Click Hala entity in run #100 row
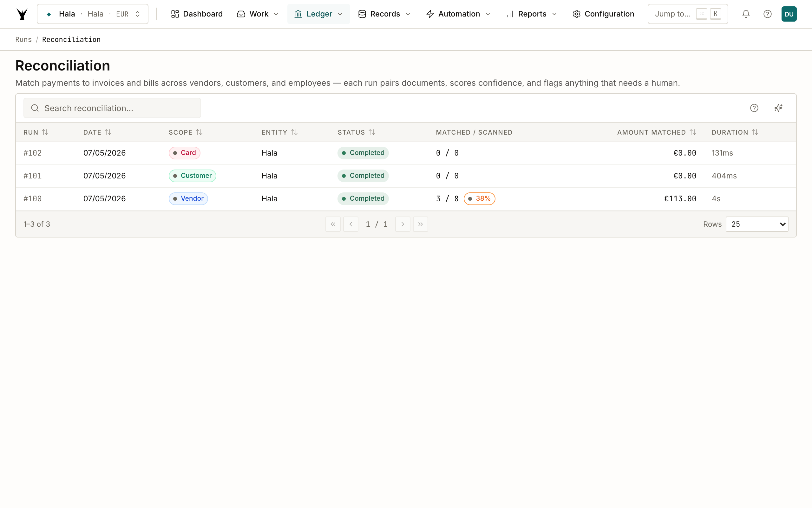Viewport: 812px width, 508px height. [x=269, y=198]
